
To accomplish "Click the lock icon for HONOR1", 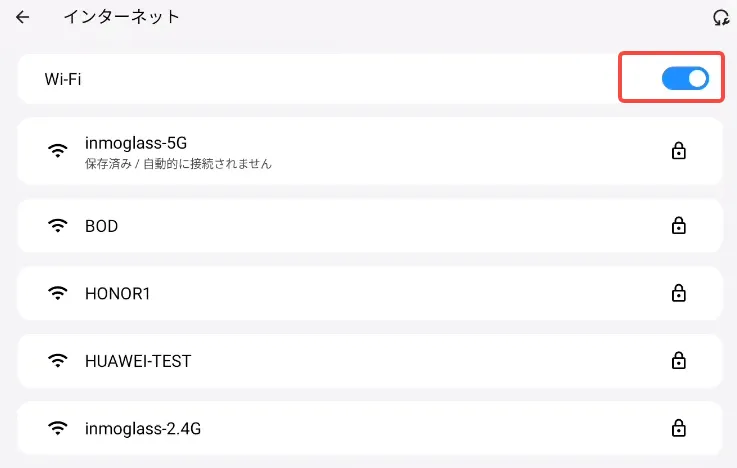I will [x=678, y=294].
